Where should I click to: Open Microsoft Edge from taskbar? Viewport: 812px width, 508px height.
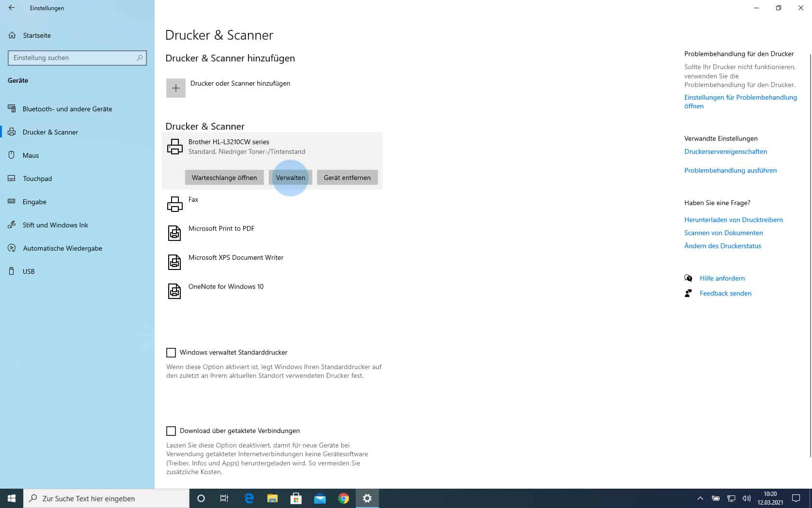249,498
